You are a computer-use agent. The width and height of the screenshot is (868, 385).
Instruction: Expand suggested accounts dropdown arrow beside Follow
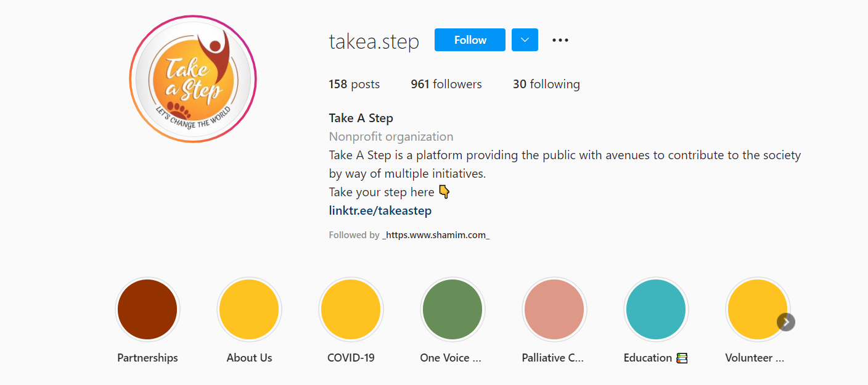tap(525, 40)
